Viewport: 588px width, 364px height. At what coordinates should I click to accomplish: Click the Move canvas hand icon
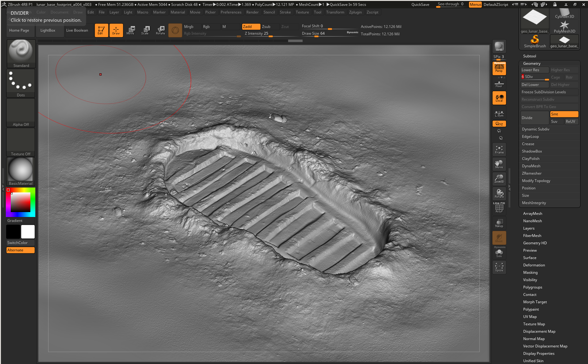499,164
